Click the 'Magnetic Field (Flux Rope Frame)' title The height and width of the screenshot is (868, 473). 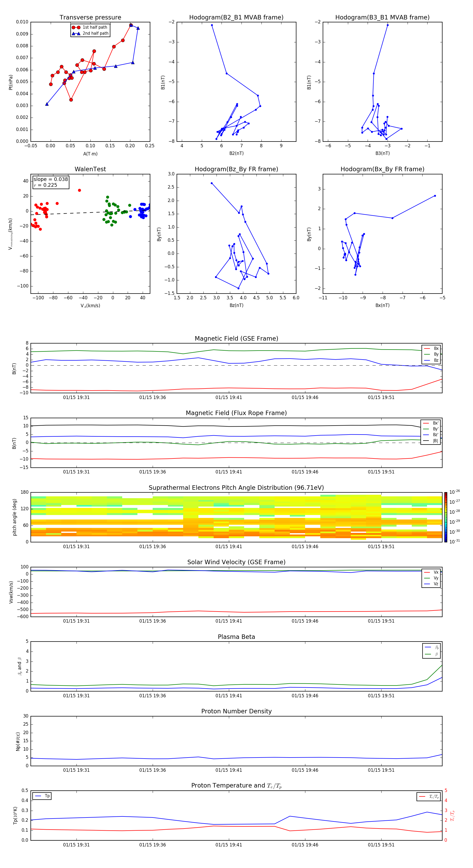click(x=236, y=413)
